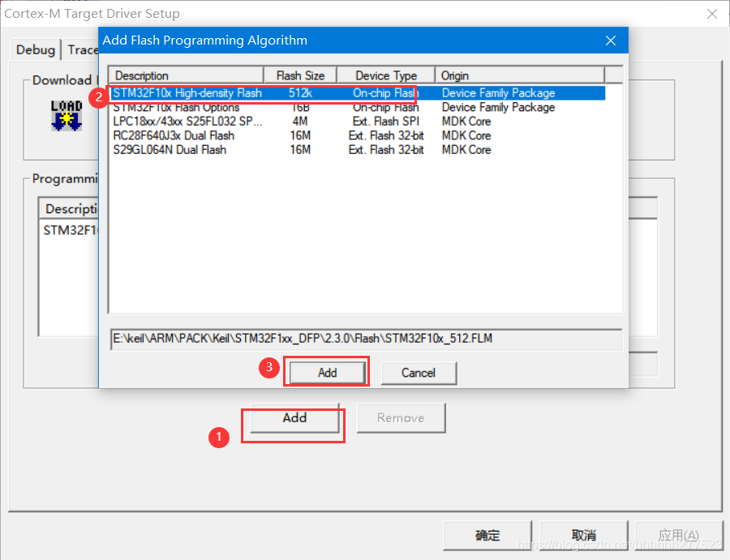
Task: Click the STM32F10x_512.FLM file path field
Action: (366, 339)
